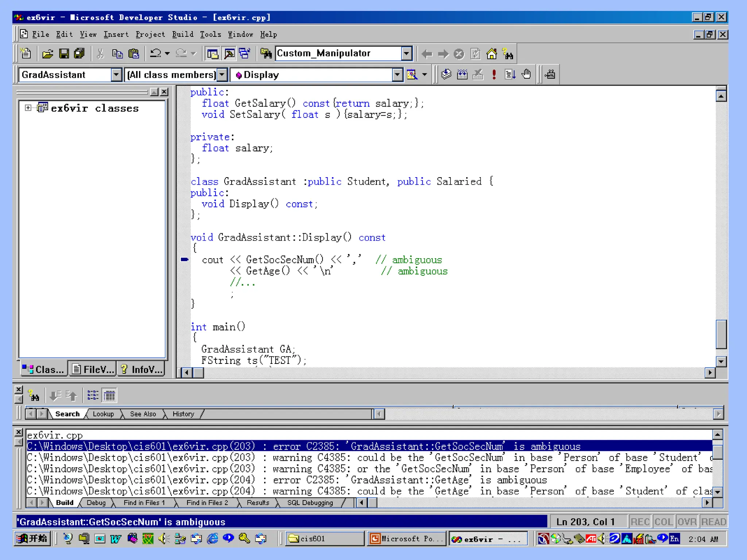Select the History tab
This screenshot has width=747, height=560.
click(x=183, y=414)
